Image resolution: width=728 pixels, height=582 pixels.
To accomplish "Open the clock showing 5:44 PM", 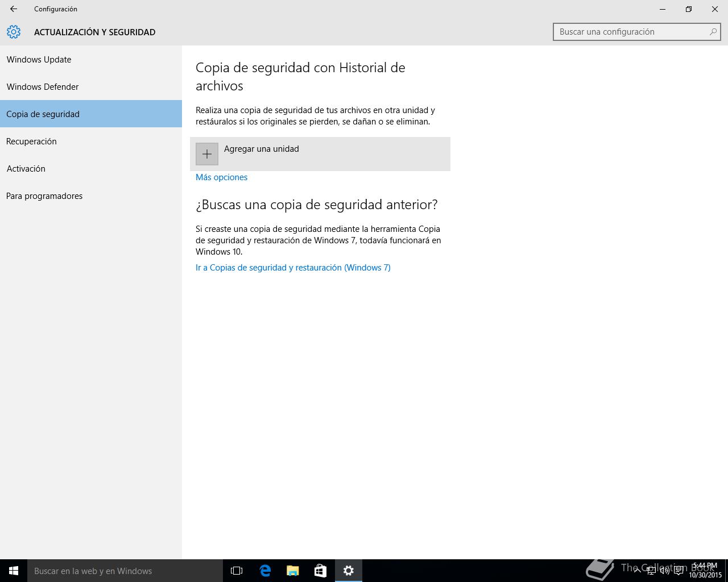I will click(705, 571).
